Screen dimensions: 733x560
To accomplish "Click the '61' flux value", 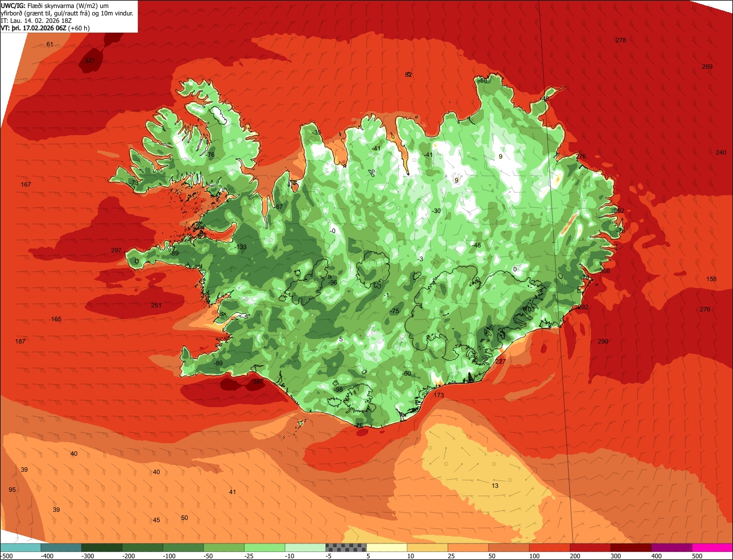I will click(x=50, y=44).
